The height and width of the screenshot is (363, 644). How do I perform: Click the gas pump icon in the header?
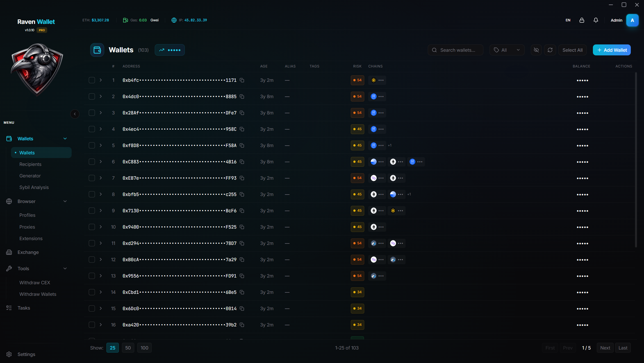click(x=125, y=20)
